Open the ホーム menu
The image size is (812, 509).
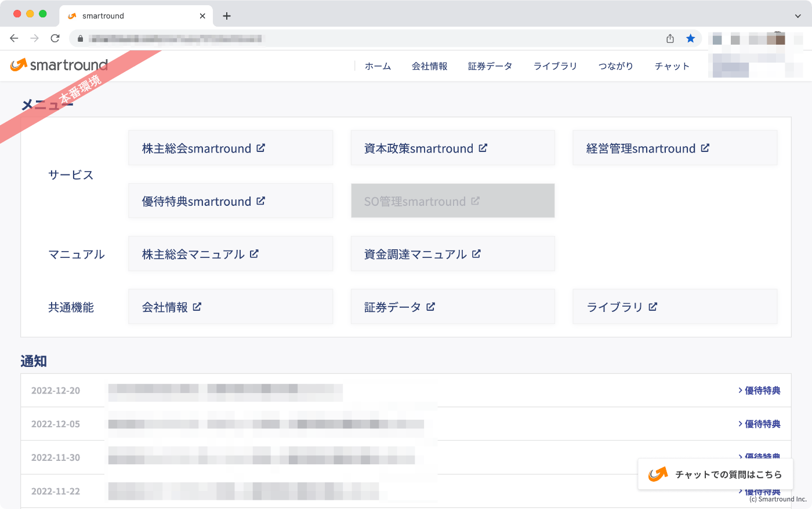pyautogui.click(x=378, y=66)
